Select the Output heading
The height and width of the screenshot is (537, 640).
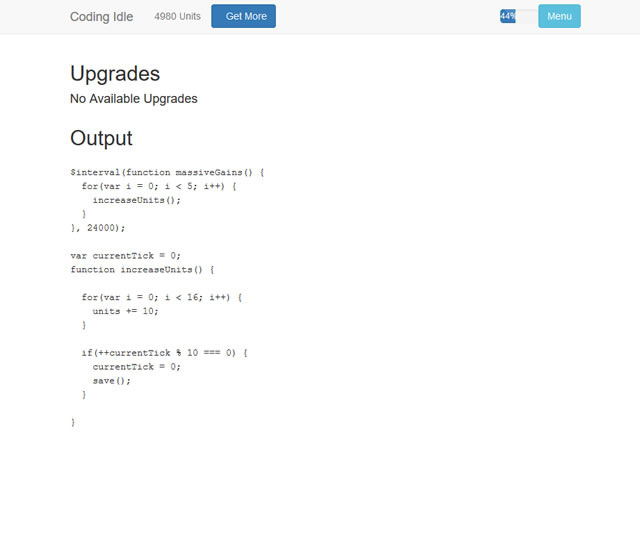pos(101,138)
